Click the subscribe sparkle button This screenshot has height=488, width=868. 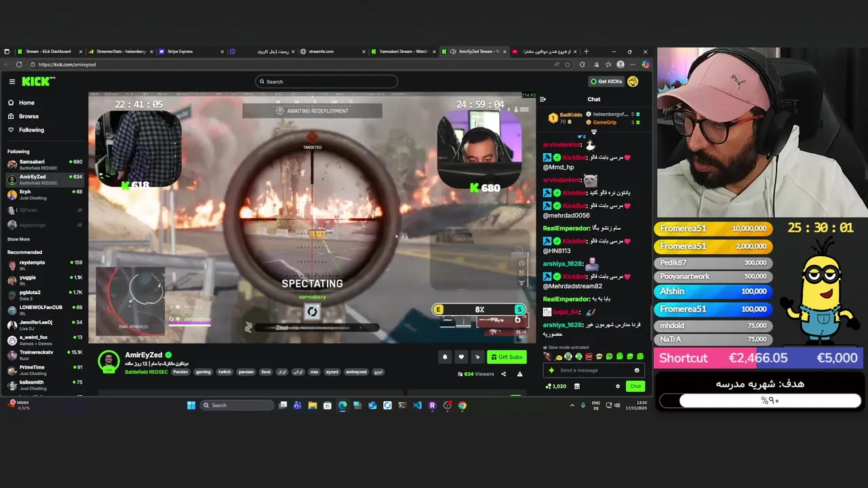coord(477,357)
